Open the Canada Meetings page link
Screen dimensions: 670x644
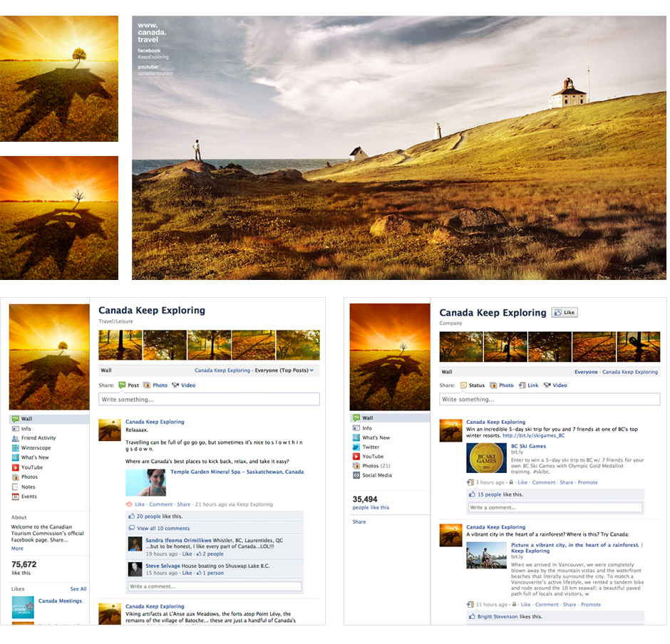point(61,601)
